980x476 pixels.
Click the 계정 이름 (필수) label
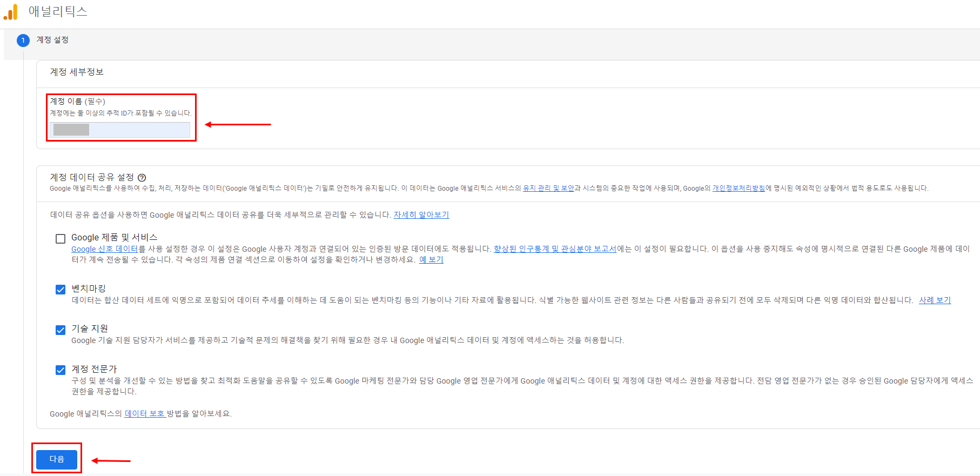coord(78,101)
